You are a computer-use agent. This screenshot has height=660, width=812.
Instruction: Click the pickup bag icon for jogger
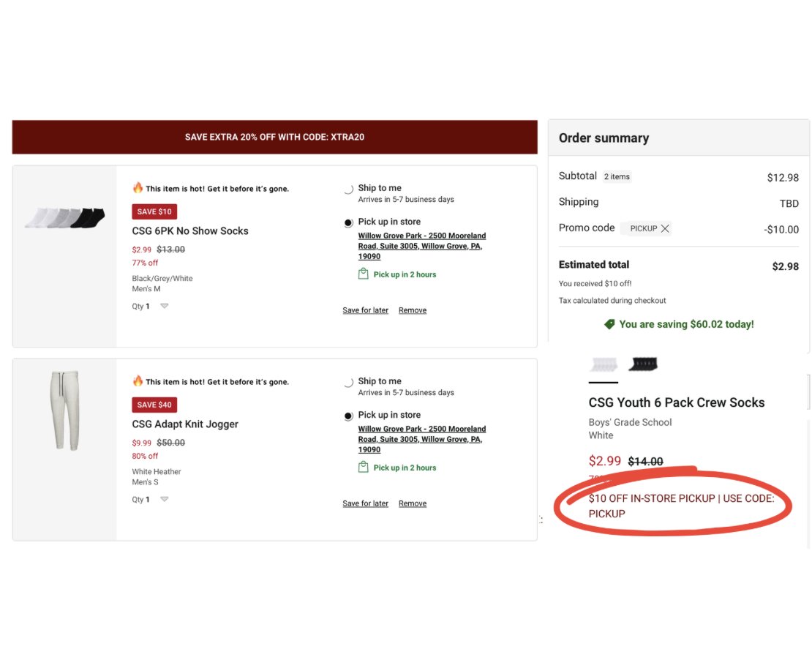(x=364, y=467)
